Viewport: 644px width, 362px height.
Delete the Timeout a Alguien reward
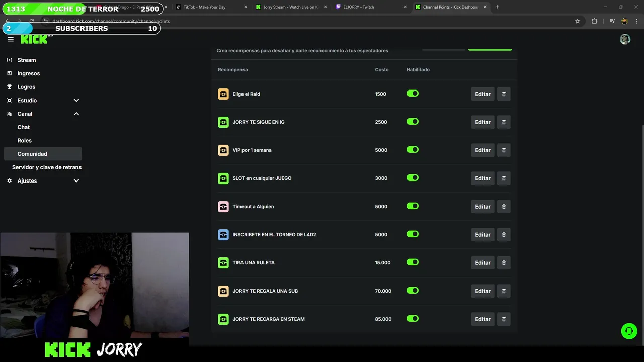tap(504, 207)
